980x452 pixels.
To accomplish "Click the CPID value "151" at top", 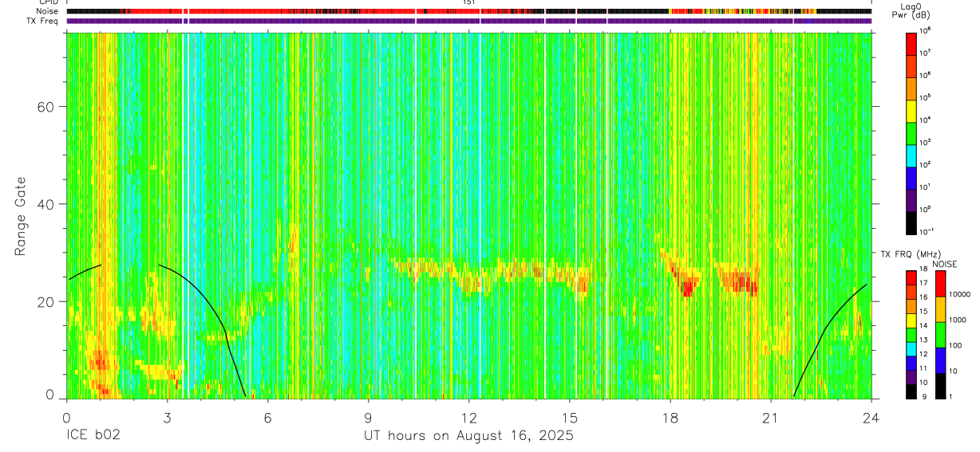I will (469, 2).
